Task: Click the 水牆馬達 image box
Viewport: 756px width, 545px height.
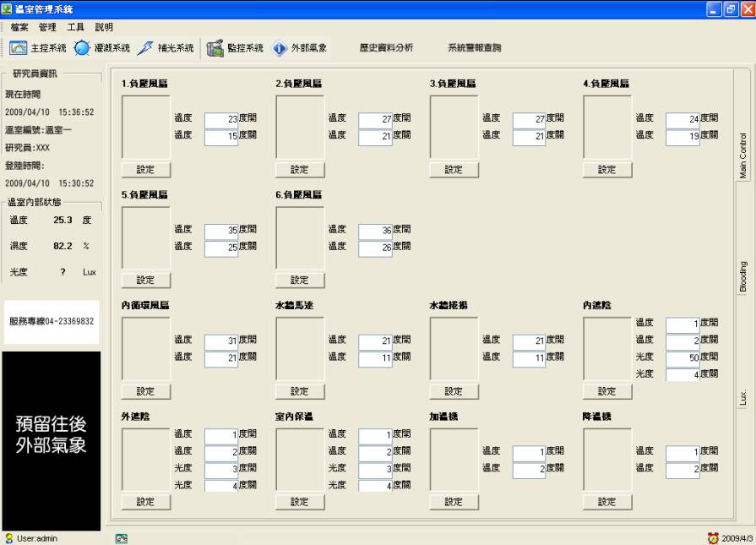Action: (x=301, y=349)
